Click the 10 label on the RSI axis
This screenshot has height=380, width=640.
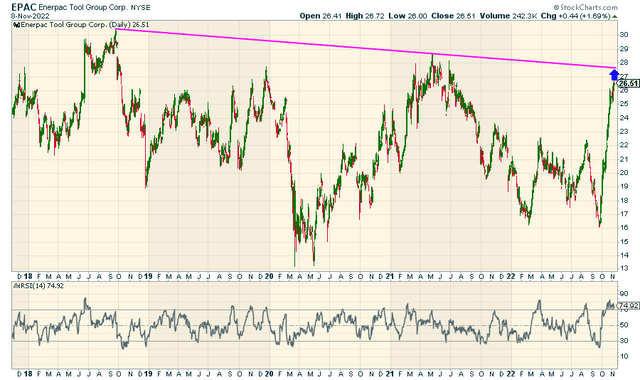pos(624,356)
